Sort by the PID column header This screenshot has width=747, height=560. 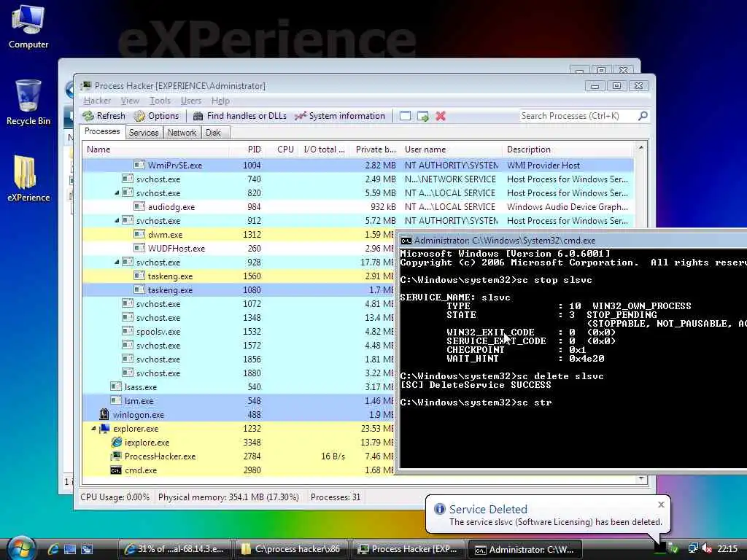(247, 149)
